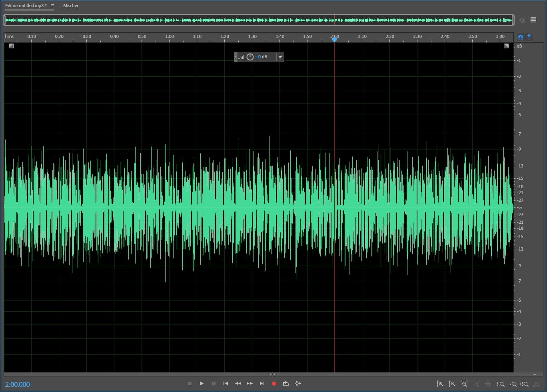547x392 pixels.
Task: Move playhead to next marker
Action: (262, 384)
